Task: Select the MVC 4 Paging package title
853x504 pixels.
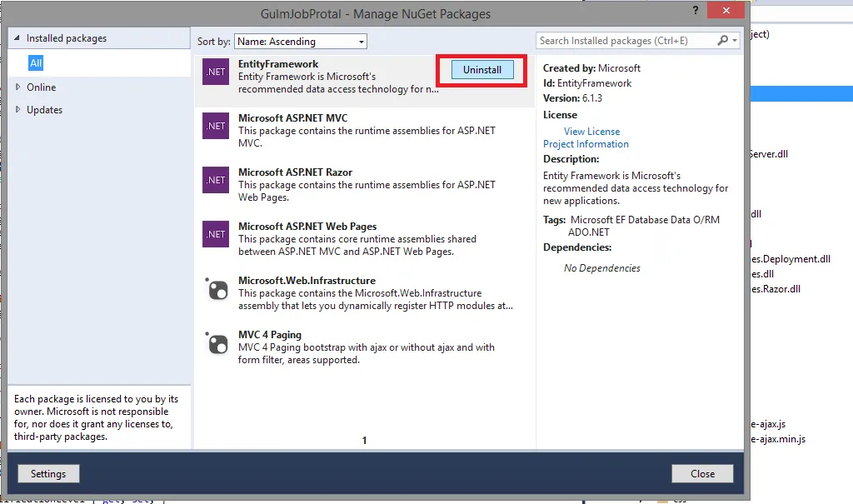Action: (270, 334)
